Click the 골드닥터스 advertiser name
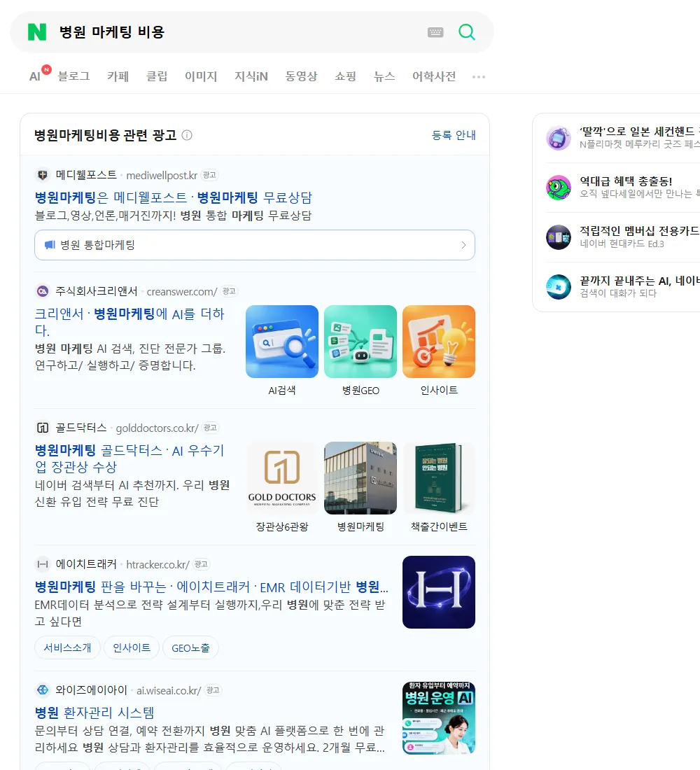This screenshot has height=770, width=700. [x=80, y=428]
